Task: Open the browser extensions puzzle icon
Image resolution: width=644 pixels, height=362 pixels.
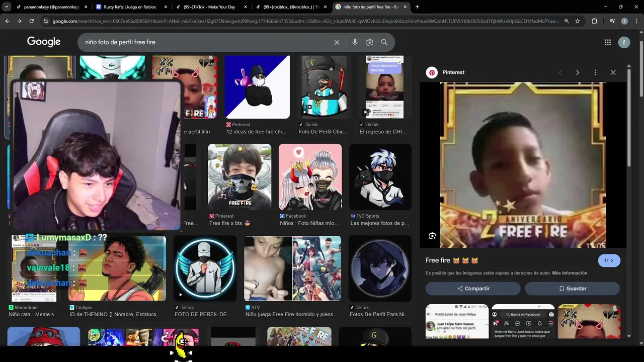Action: pos(595,21)
